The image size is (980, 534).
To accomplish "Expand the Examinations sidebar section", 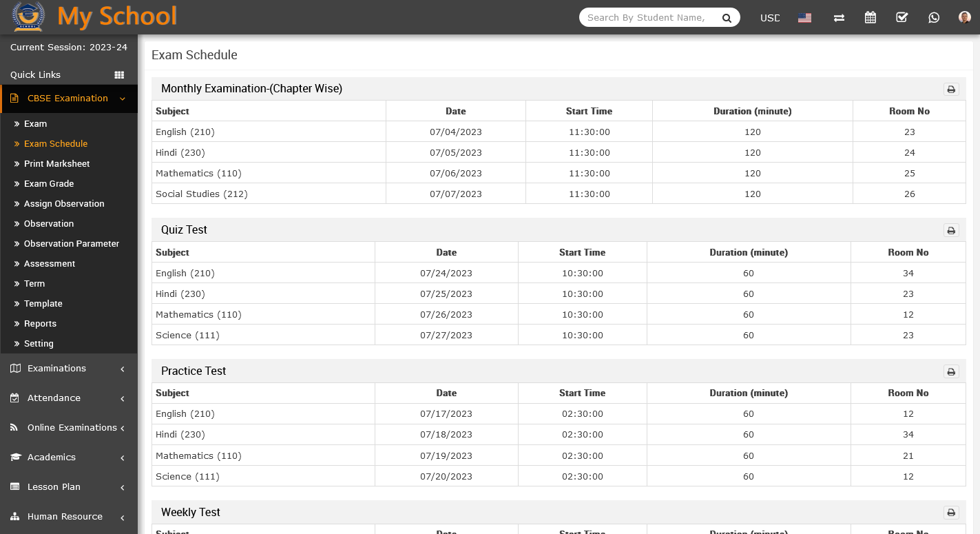I will (x=69, y=369).
